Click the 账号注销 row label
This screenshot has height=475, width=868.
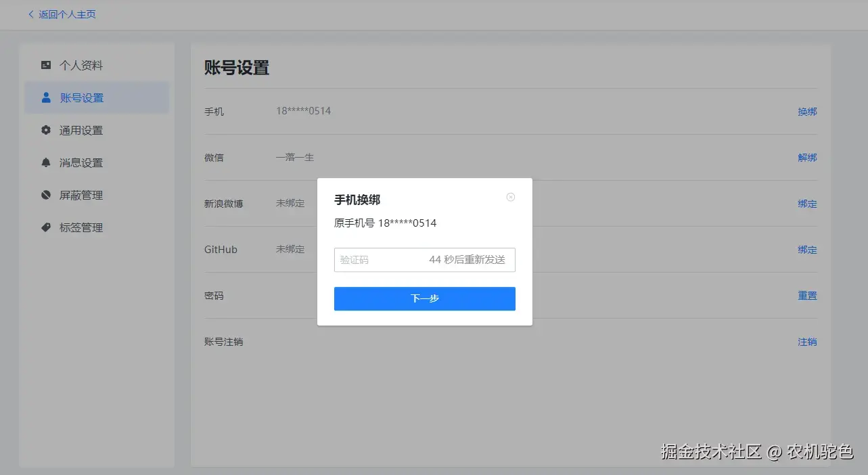tap(224, 342)
